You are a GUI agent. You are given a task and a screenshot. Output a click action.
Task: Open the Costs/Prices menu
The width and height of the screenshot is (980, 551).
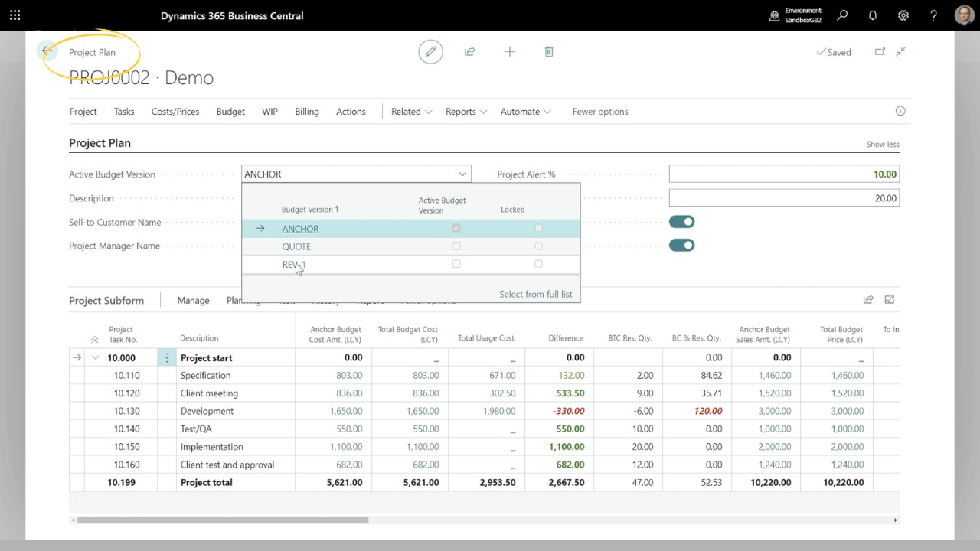click(x=175, y=112)
